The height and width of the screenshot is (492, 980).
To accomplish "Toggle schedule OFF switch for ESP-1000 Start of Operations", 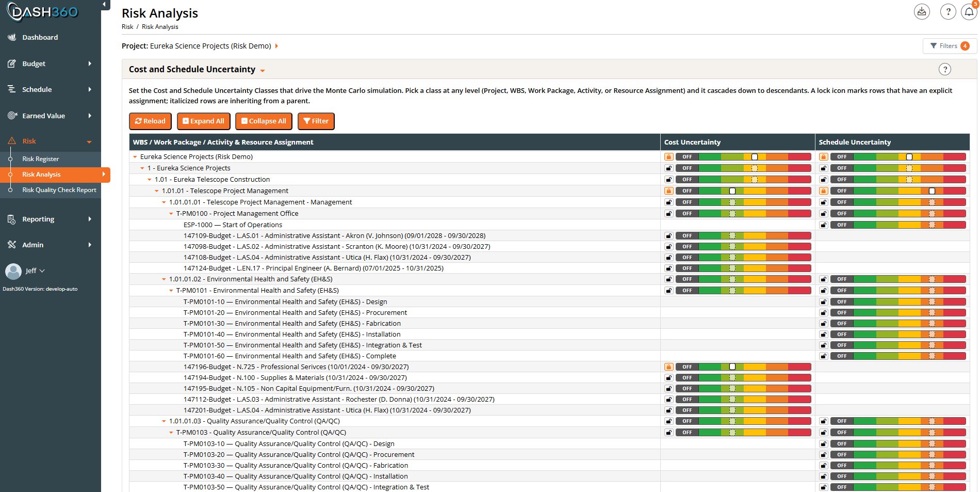I will (842, 225).
